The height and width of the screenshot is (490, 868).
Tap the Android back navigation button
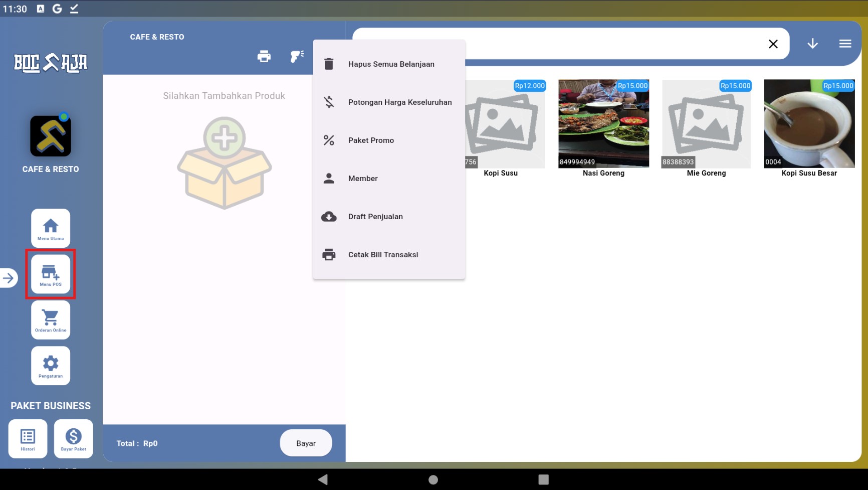pos(323,479)
